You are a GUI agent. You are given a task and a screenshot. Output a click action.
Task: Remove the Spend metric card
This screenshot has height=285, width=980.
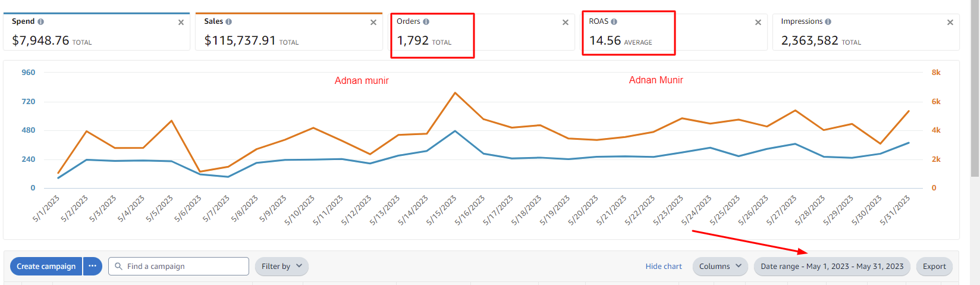[181, 23]
